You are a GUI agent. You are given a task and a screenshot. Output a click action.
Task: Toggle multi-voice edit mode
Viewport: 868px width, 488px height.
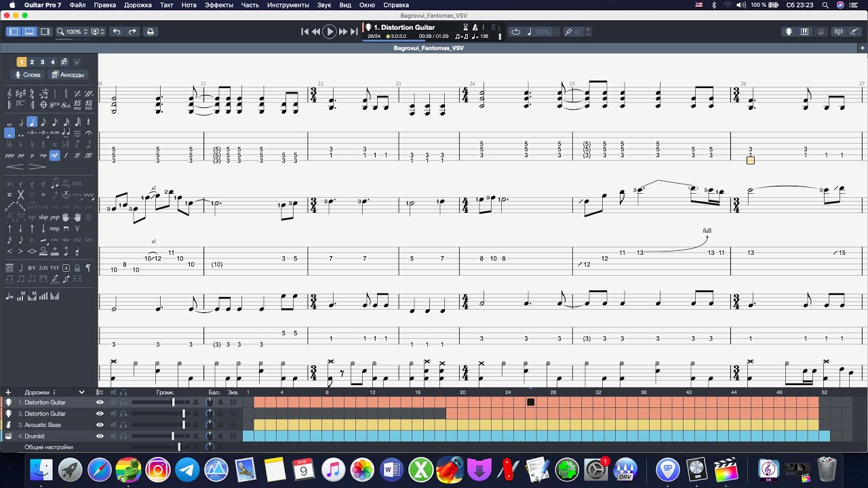[64, 62]
